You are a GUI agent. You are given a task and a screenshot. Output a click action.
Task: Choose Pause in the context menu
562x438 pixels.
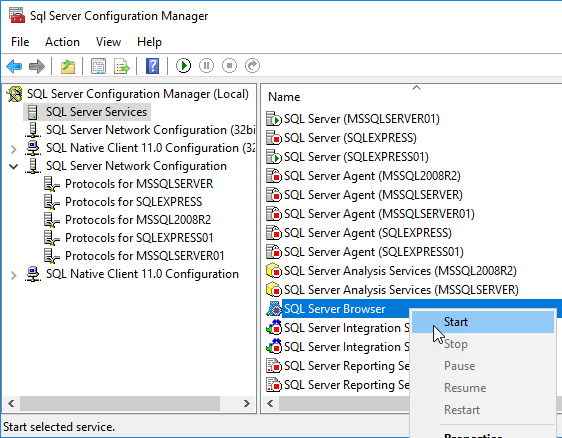click(483, 366)
